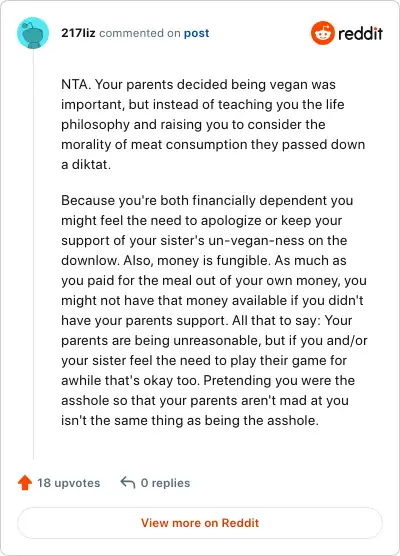Click the "commented on" gray text
This screenshot has width=400, height=556.
(x=140, y=33)
